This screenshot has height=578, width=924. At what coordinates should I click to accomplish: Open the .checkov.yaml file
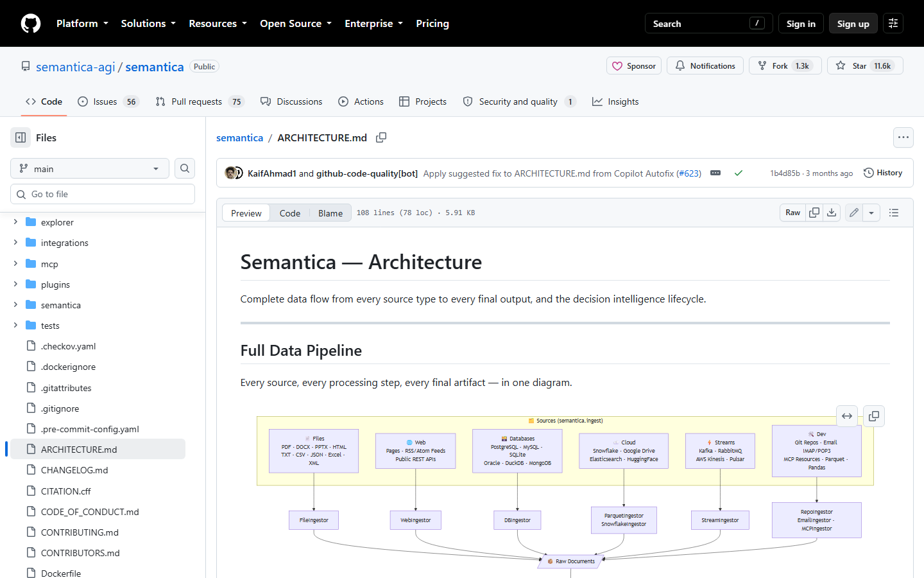(x=68, y=346)
